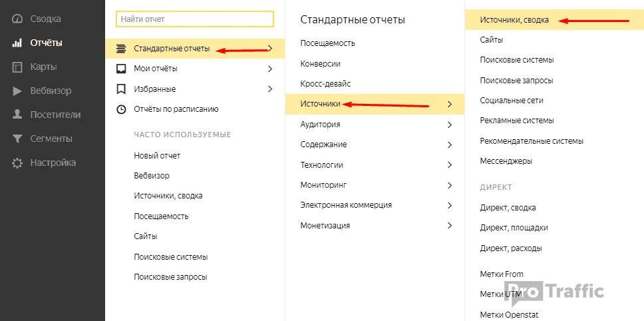Image resolution: width=644 pixels, height=321 pixels.
Task: Open Сайты in sources submenu
Action: (x=492, y=40)
